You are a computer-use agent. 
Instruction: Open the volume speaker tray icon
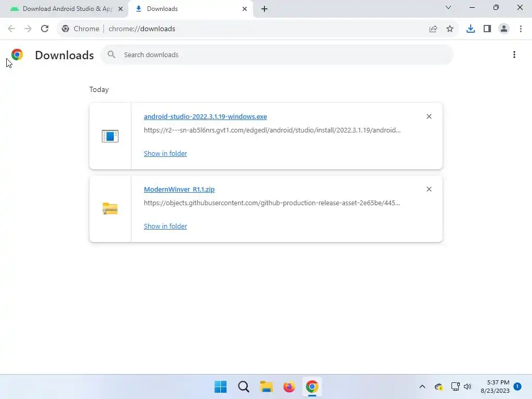(468, 387)
